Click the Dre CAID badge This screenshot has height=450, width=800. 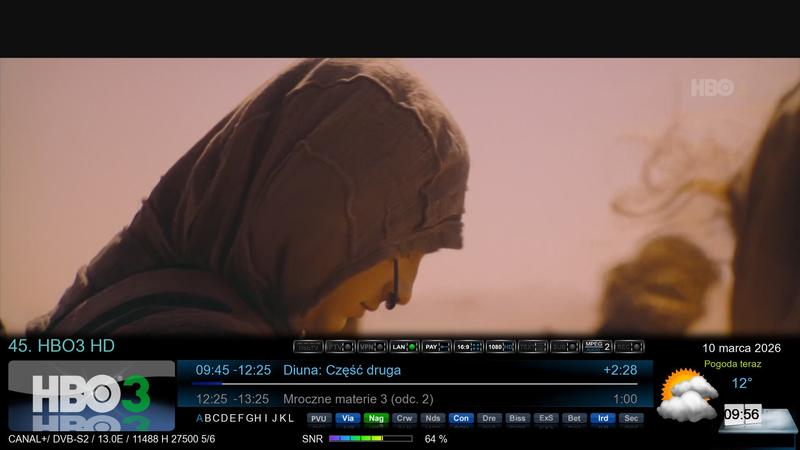[489, 419]
